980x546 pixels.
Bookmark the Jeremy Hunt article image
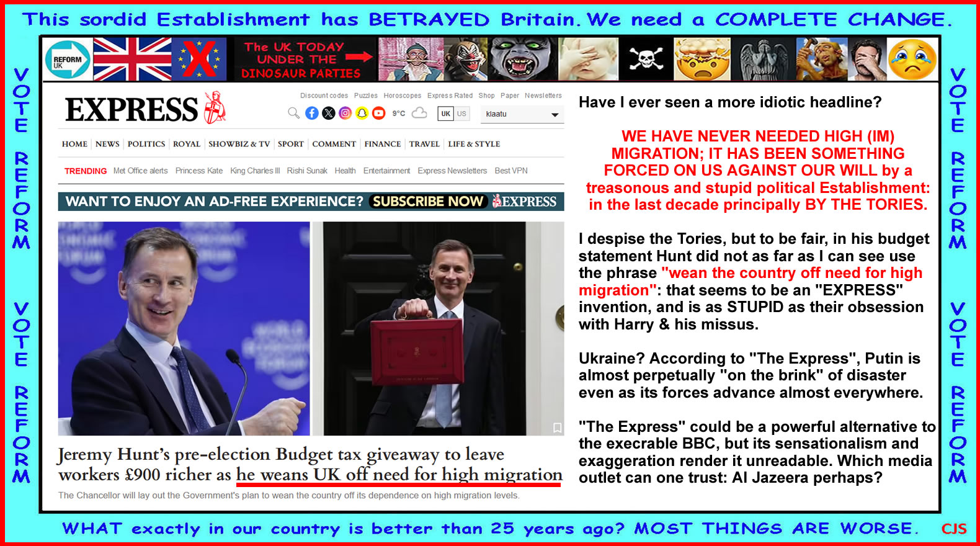tap(557, 427)
